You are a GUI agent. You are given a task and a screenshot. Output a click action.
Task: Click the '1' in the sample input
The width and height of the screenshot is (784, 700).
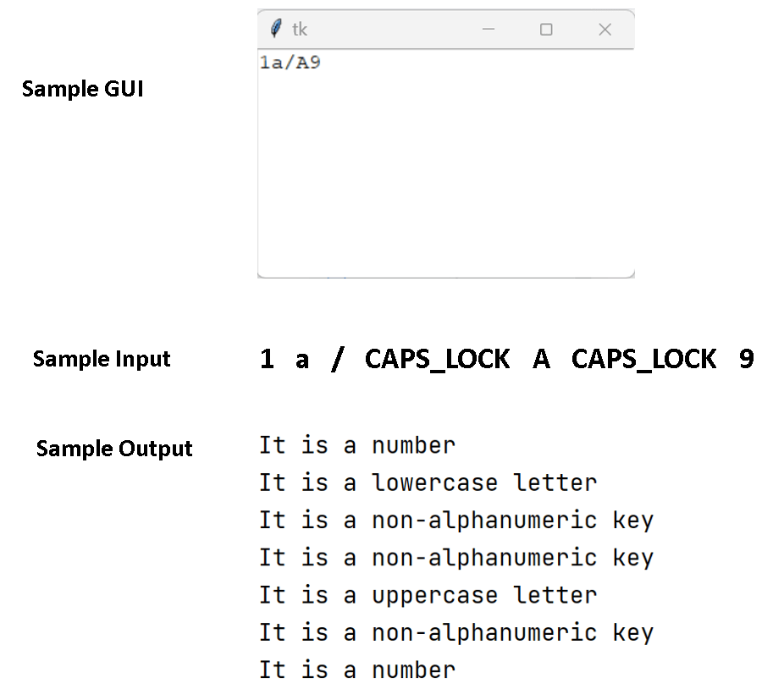coord(265,359)
